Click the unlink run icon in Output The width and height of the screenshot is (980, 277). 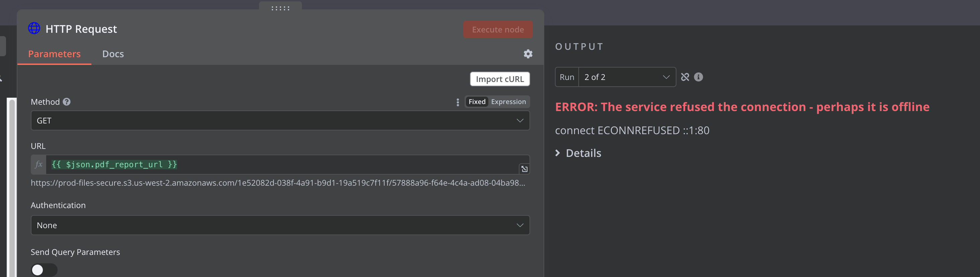point(685,77)
